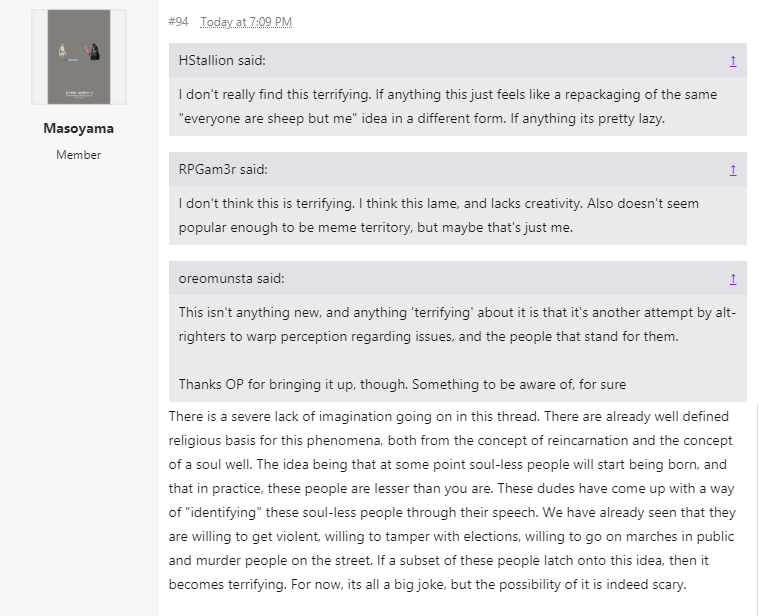770x616 pixels.
Task: Click the empty user sidebar below 'Member'
Action: [x=79, y=388]
